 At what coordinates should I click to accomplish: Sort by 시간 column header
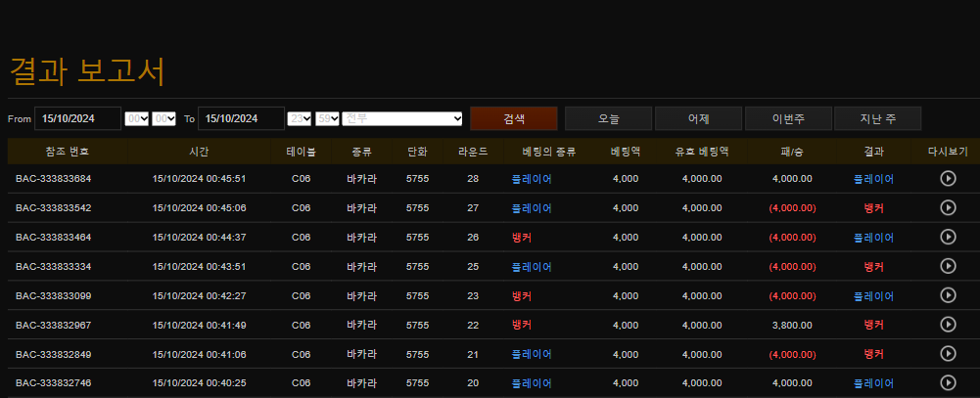pos(199,152)
